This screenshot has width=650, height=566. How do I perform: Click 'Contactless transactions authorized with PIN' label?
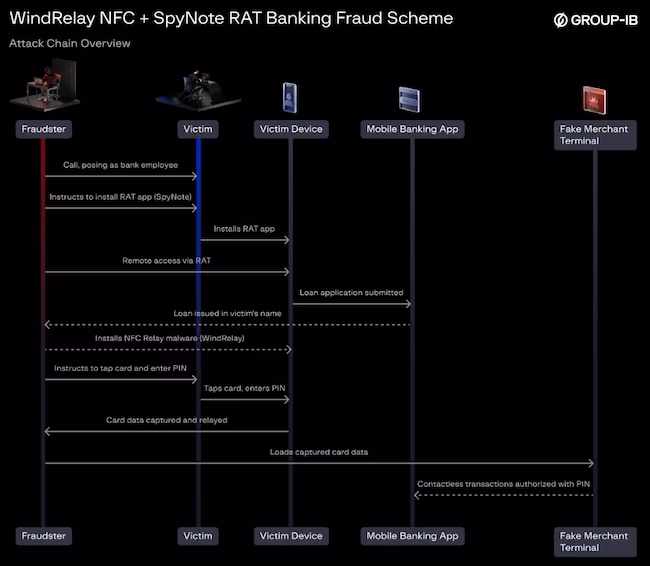pyautogui.click(x=504, y=484)
